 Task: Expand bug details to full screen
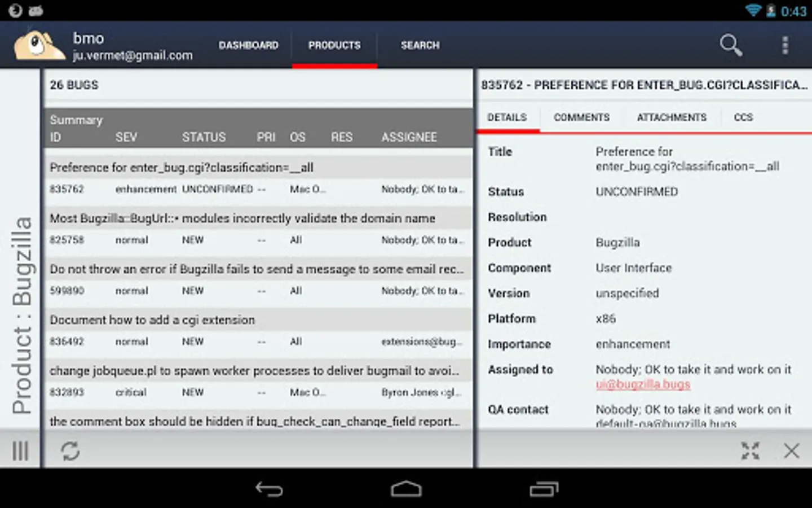pyautogui.click(x=750, y=450)
